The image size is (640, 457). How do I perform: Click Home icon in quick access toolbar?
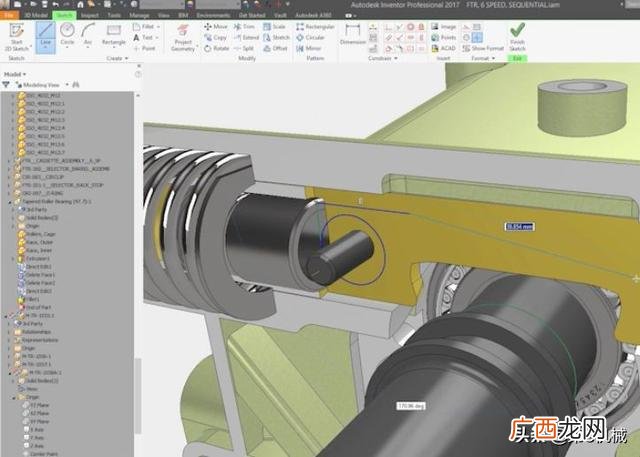80,4
